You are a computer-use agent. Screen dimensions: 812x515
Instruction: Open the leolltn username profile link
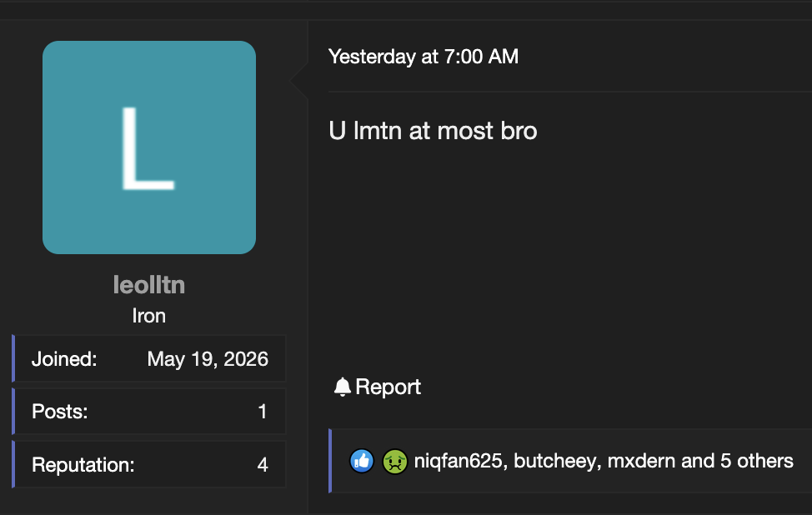click(x=149, y=285)
